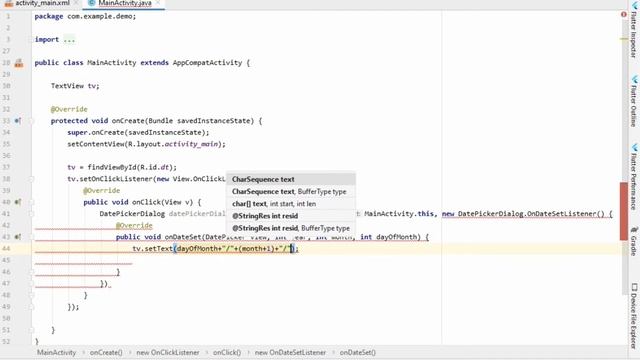Click onCreate() in the breadcrumb bar

coord(106,352)
